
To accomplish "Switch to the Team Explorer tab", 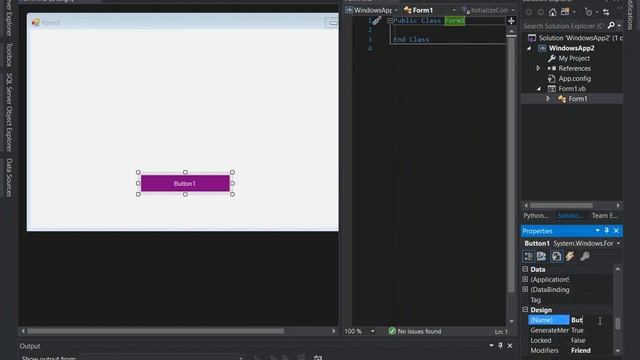I will [x=604, y=216].
